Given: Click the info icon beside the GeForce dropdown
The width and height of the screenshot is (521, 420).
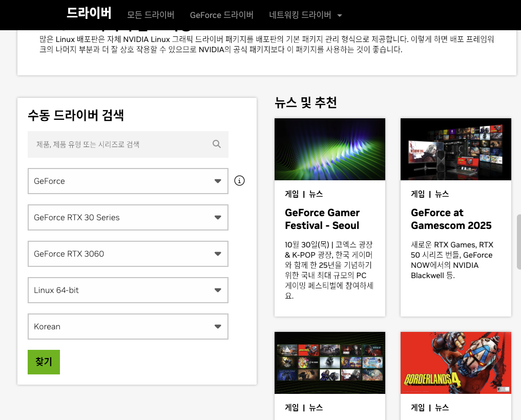Looking at the screenshot, I should tap(239, 180).
